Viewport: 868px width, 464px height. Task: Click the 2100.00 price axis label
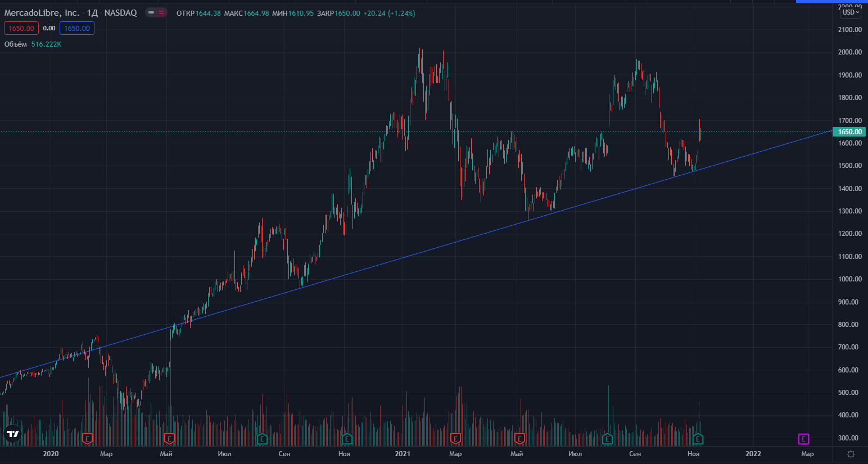coord(849,29)
